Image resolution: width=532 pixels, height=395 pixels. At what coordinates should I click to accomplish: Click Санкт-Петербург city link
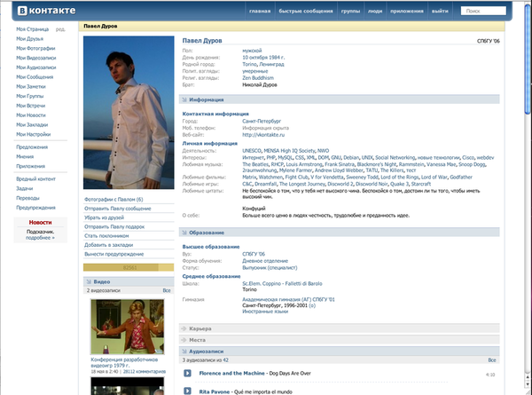point(262,121)
